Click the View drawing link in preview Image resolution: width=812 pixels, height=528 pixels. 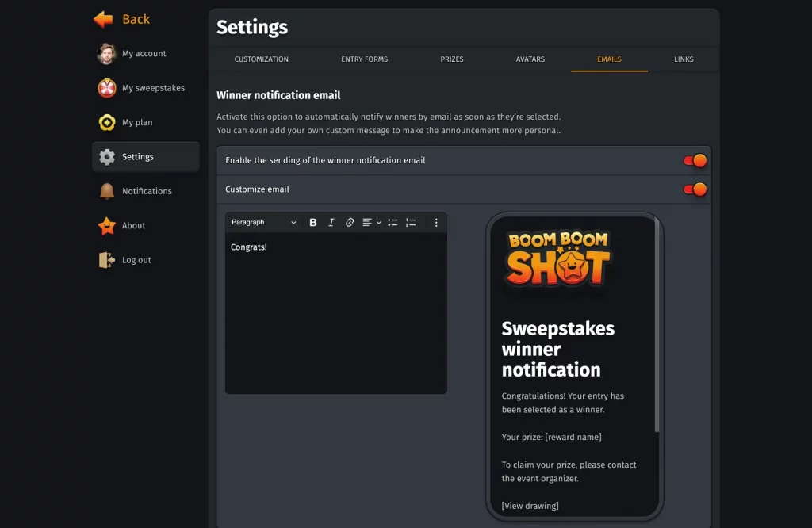530,506
